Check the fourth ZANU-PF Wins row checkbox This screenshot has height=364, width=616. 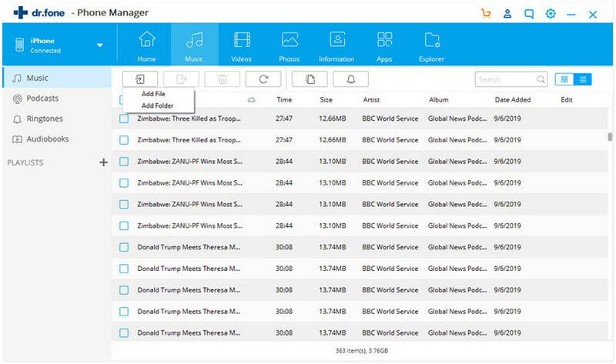pos(124,225)
